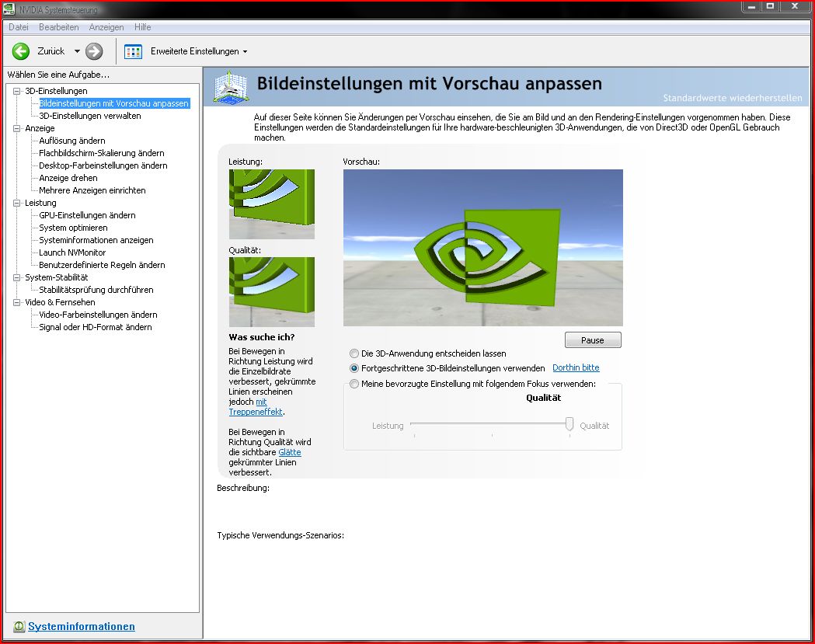Screen dimensions: 815x644
Task: Open the Hilfe menu
Action: pyautogui.click(x=142, y=27)
